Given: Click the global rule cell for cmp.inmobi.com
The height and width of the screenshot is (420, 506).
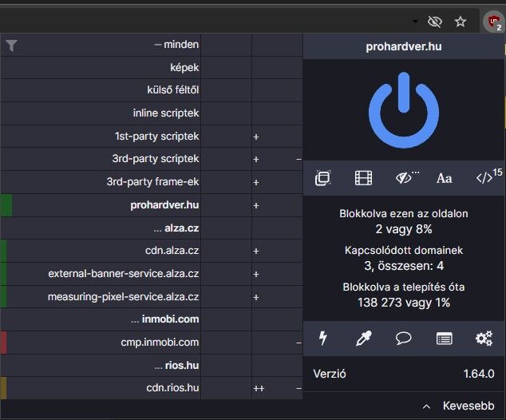Looking at the screenshot, I should (226, 343).
